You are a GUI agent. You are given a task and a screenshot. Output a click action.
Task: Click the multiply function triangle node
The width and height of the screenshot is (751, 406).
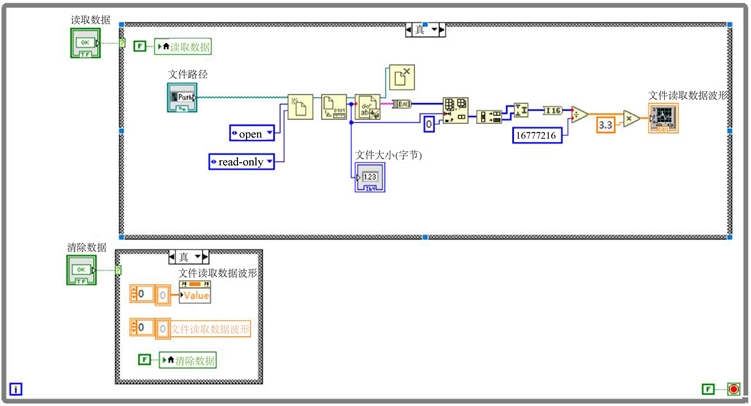coord(631,119)
